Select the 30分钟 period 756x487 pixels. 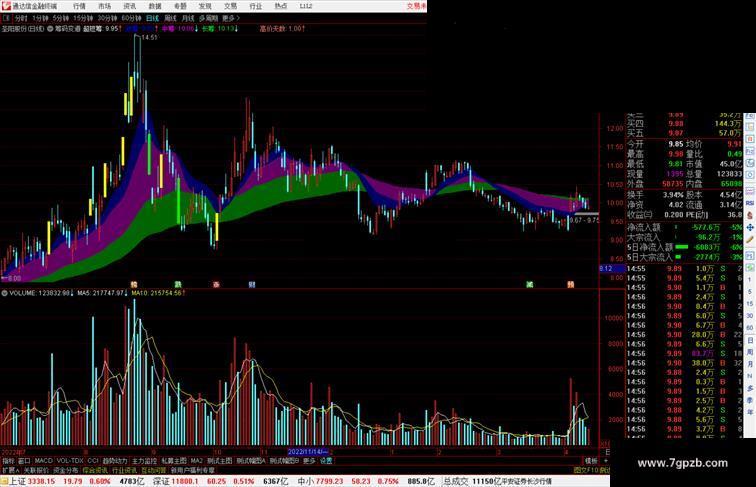tap(107, 18)
